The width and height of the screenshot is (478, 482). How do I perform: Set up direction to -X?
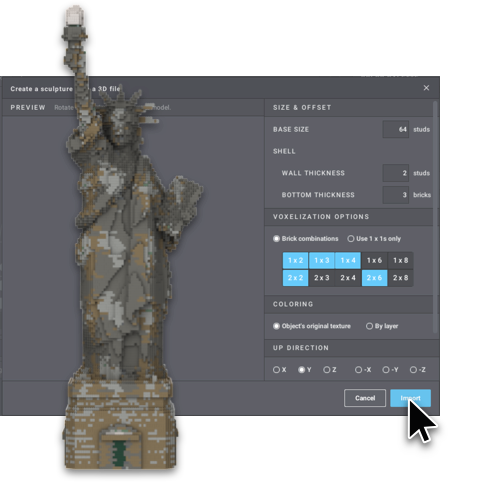click(363, 370)
